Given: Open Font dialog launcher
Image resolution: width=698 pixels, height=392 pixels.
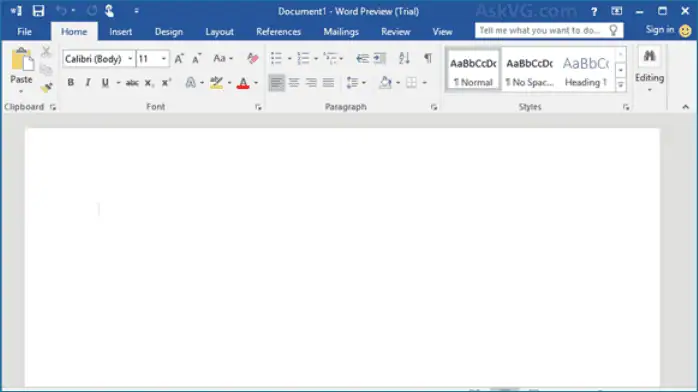Looking at the screenshot, I should coord(258,107).
